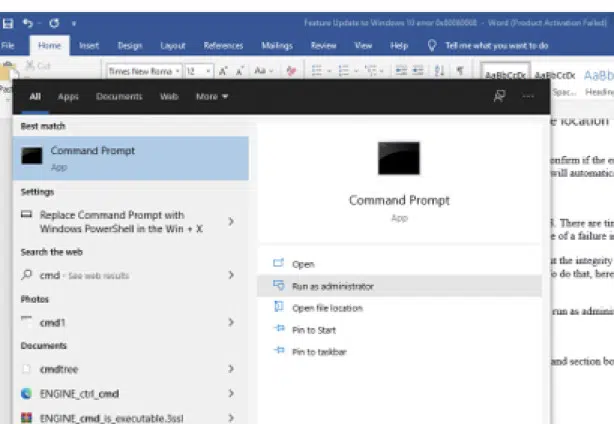
Task: Click the Save icon in Word title bar
Action: click(7, 23)
